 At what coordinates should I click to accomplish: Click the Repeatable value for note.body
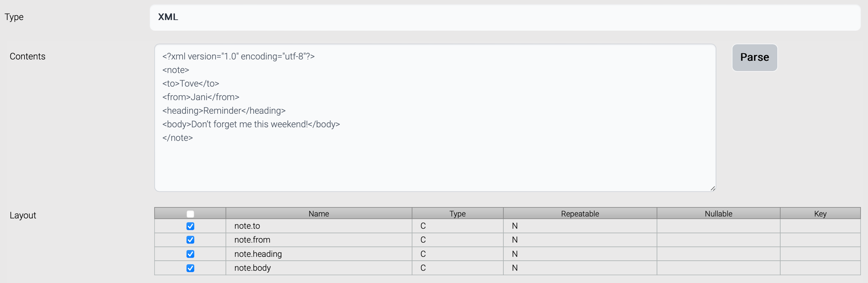coord(515,268)
